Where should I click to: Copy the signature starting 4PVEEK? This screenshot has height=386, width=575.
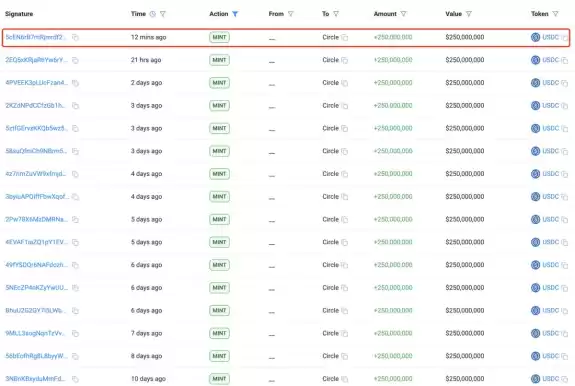point(75,83)
